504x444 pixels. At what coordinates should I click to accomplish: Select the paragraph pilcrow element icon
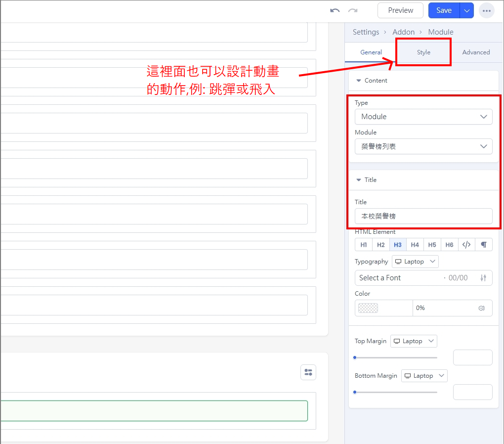tap(484, 245)
